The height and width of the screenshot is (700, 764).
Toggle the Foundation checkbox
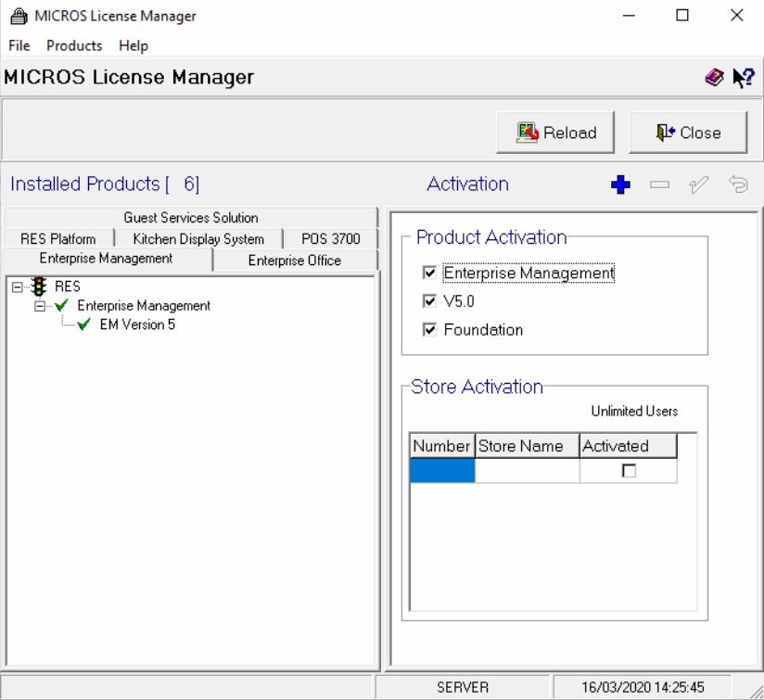(x=429, y=330)
